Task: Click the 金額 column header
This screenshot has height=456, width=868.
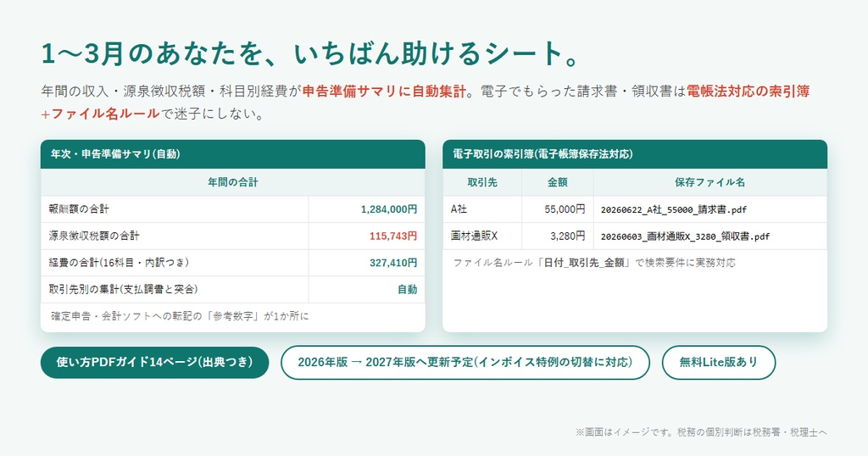Action: 558,182
